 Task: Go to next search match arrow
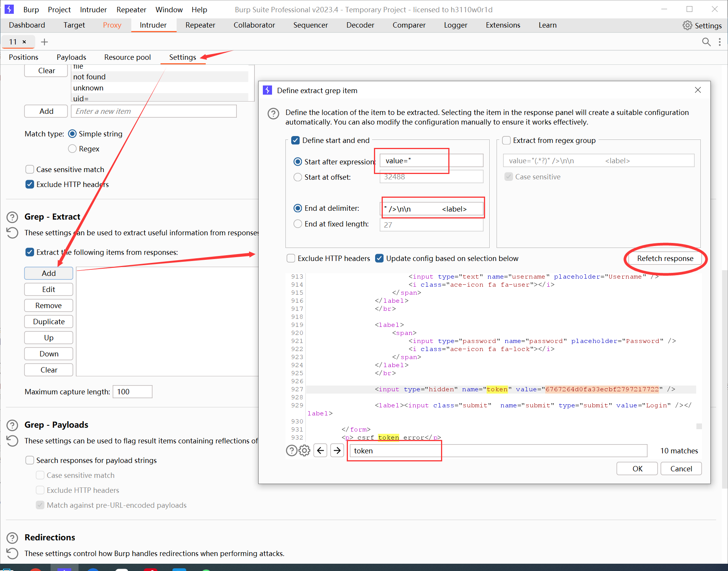[x=337, y=450]
